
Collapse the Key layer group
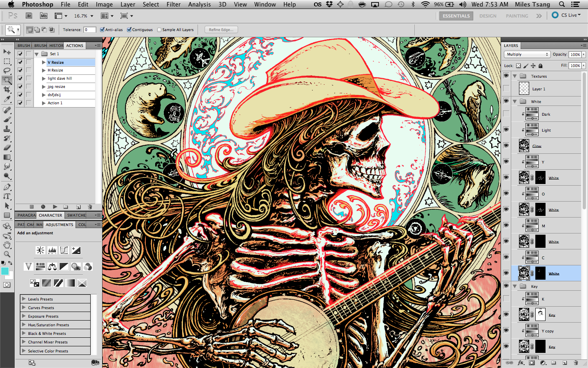515,286
